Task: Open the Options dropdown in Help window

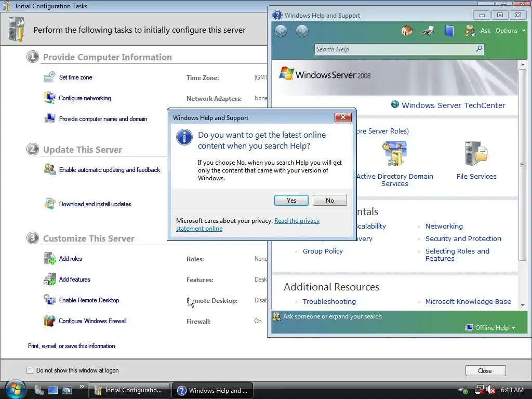Action: [510, 31]
